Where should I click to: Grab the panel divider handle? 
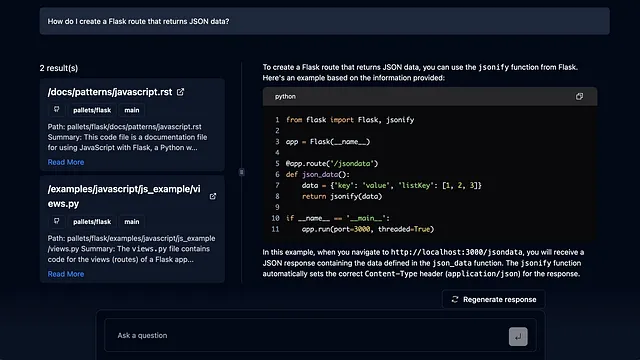[x=242, y=172]
